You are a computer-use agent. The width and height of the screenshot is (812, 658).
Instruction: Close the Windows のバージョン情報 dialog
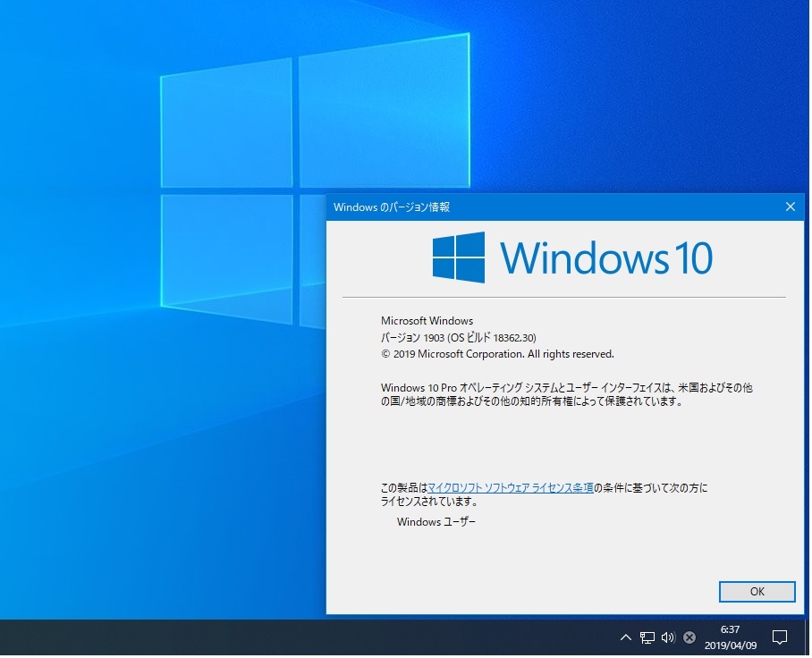point(792,207)
